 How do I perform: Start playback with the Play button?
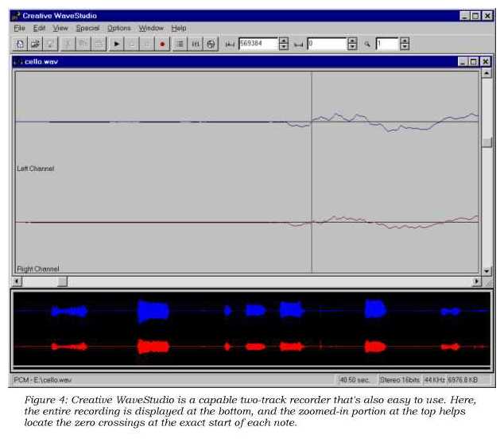116,44
